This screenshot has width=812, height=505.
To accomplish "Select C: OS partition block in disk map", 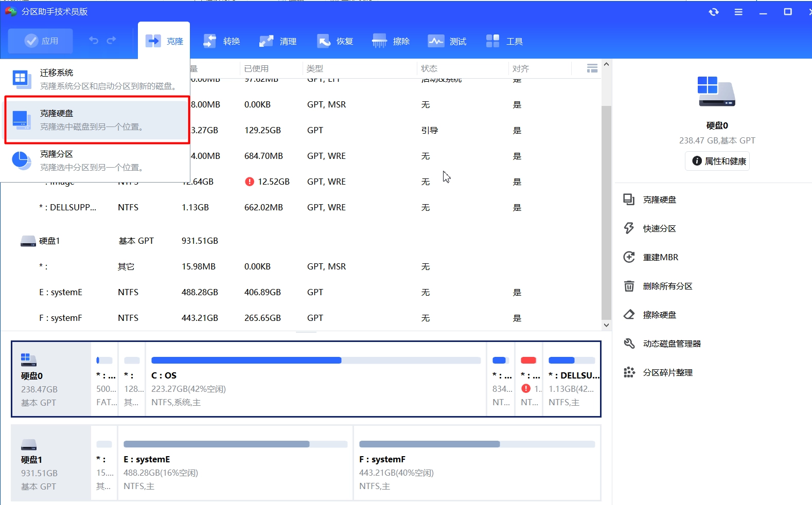I will [x=316, y=379].
